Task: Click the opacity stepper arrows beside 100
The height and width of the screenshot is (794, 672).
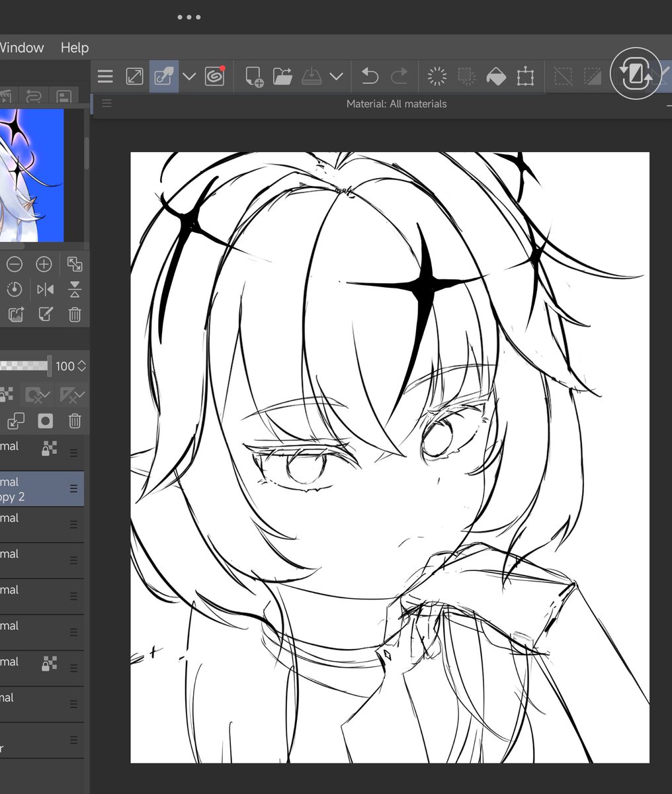Action: click(x=82, y=366)
